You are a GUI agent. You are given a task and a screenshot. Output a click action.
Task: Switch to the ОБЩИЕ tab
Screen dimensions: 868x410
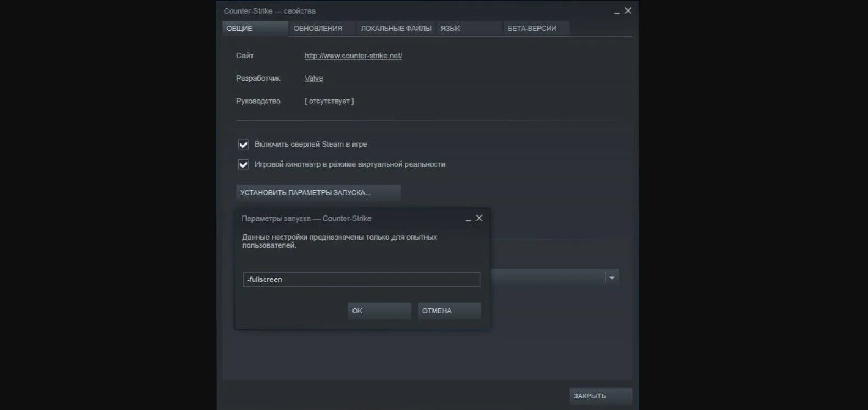point(255,29)
